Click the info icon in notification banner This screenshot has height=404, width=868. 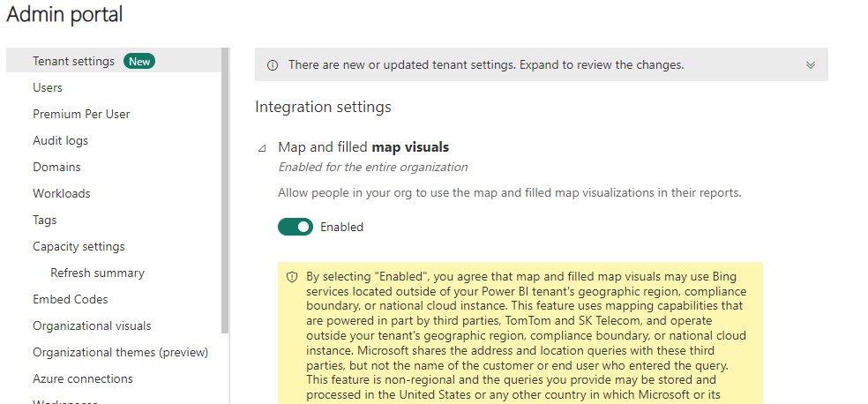(x=273, y=65)
